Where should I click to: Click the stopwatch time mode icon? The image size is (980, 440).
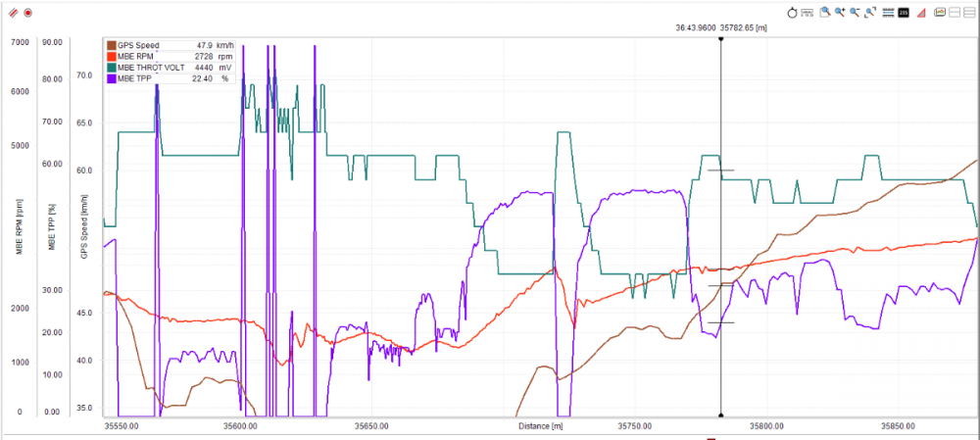pos(792,12)
